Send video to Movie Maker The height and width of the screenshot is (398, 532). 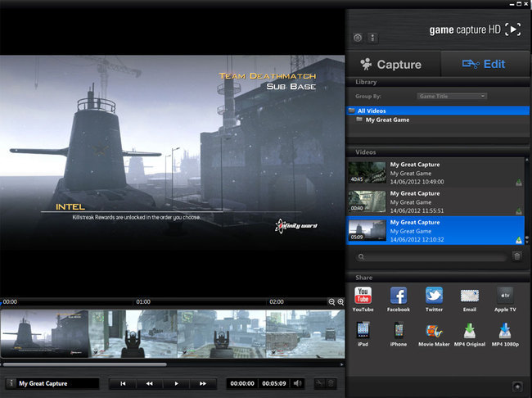[434, 334]
